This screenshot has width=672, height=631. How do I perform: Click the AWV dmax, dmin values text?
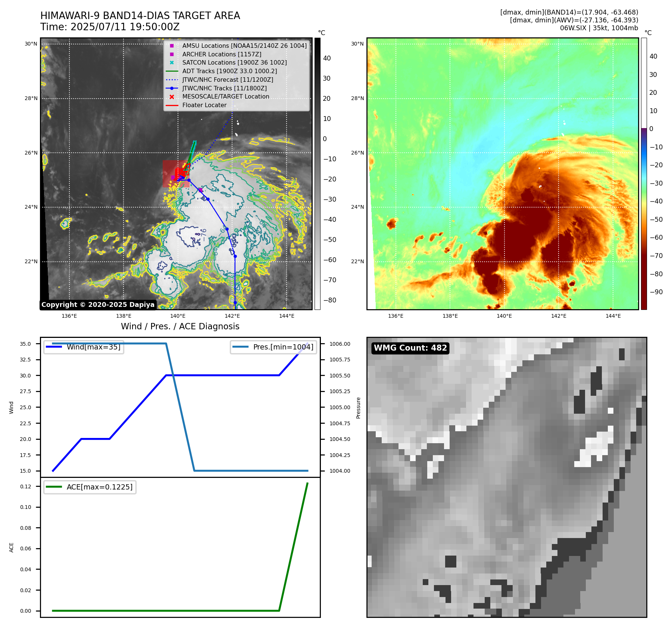pyautogui.click(x=574, y=20)
